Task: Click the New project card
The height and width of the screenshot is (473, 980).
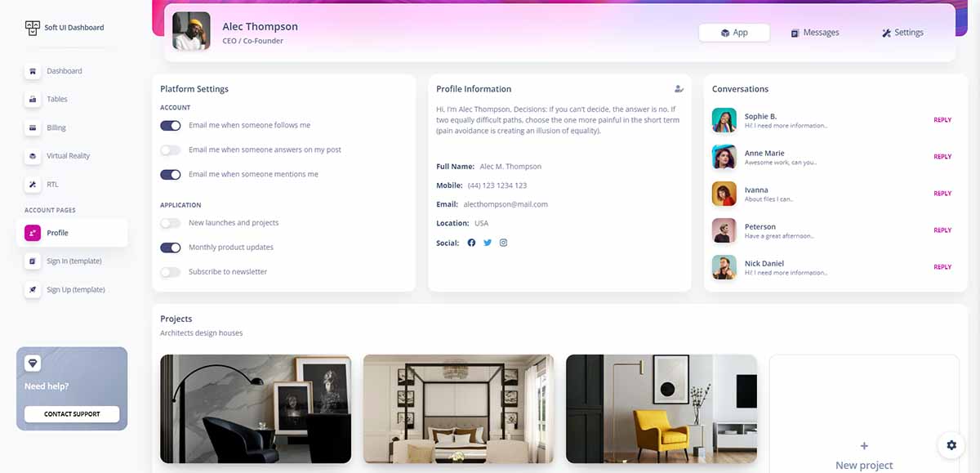Action: pyautogui.click(x=864, y=413)
